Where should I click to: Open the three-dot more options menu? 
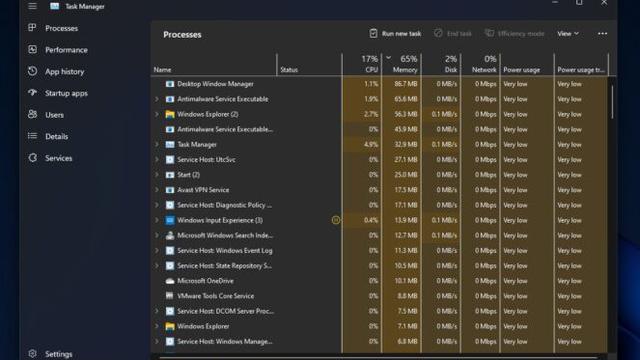tap(602, 33)
